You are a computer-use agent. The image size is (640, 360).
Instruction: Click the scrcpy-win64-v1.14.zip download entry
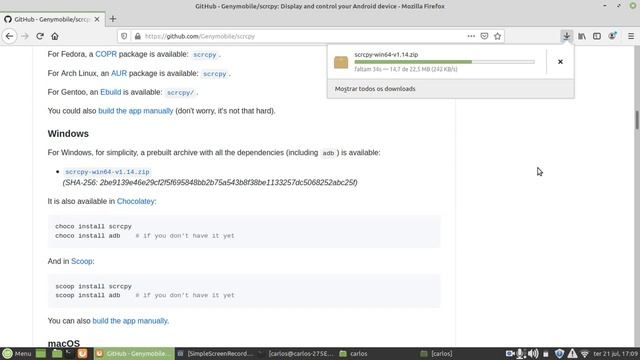coord(436,62)
